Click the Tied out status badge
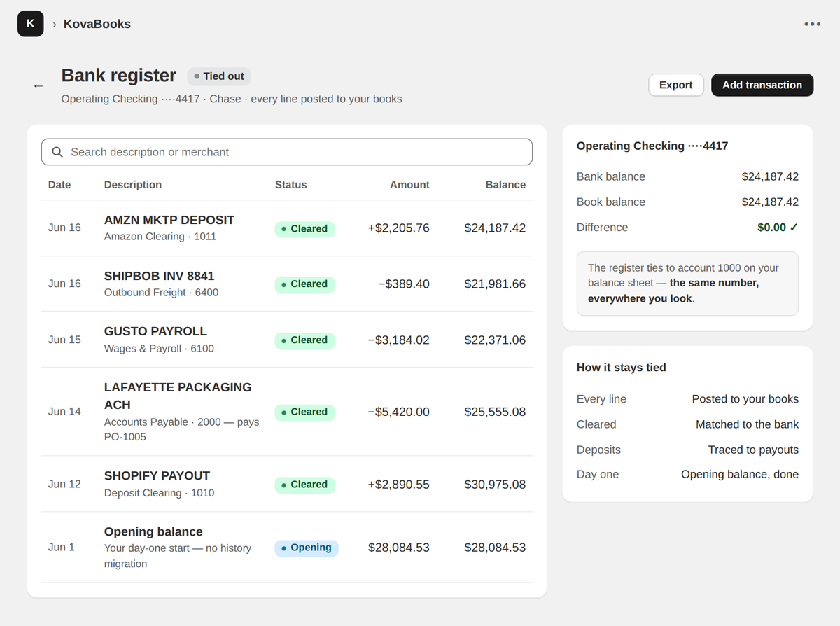Image resolution: width=840 pixels, height=626 pixels. (219, 76)
